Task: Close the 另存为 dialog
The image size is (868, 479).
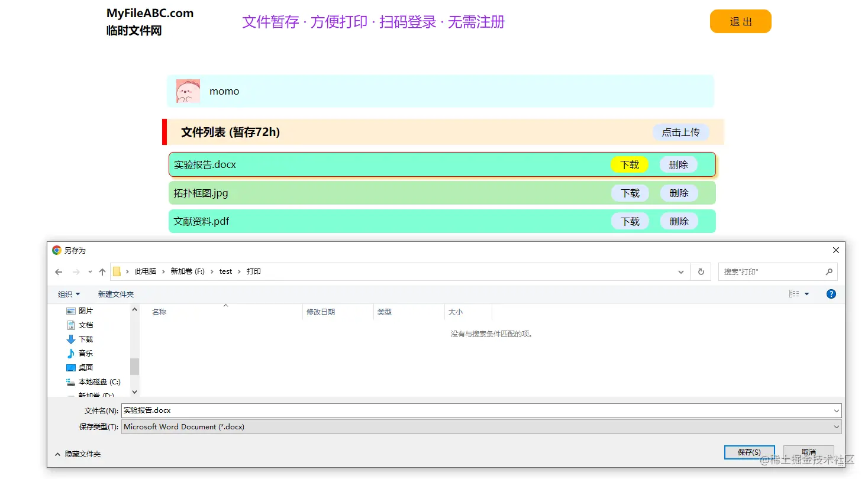Action: pyautogui.click(x=836, y=251)
